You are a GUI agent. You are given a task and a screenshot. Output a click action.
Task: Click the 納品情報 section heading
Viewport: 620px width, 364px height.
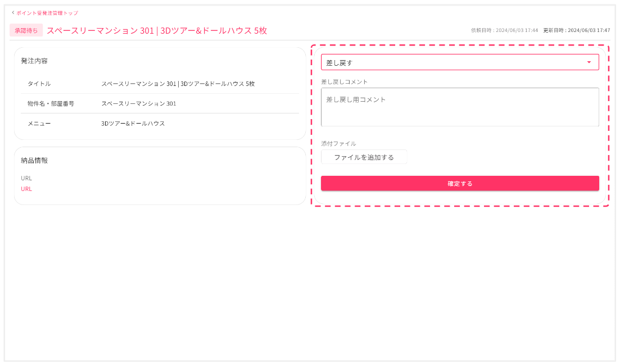click(34, 161)
